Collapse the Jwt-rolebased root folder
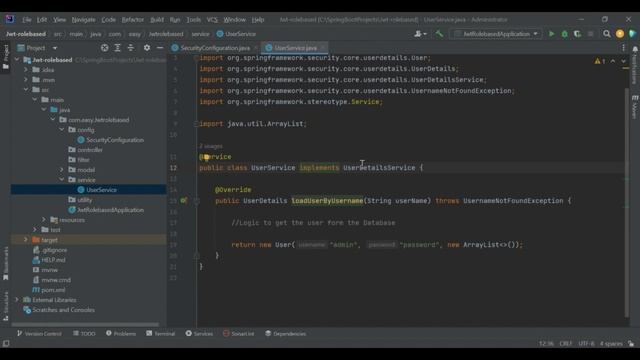Image resolution: width=640 pixels, height=360 pixels. (x=17, y=60)
